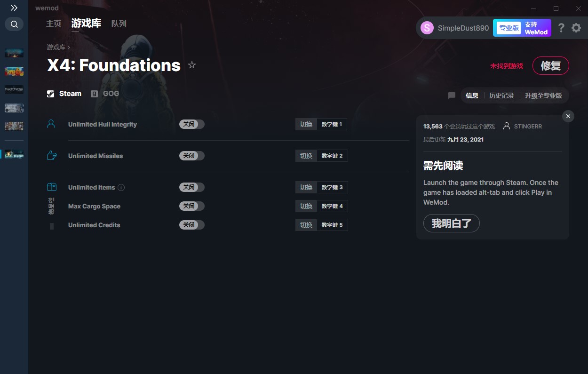Enable the Unlimited Credits toggle
The image size is (588, 374).
point(192,225)
